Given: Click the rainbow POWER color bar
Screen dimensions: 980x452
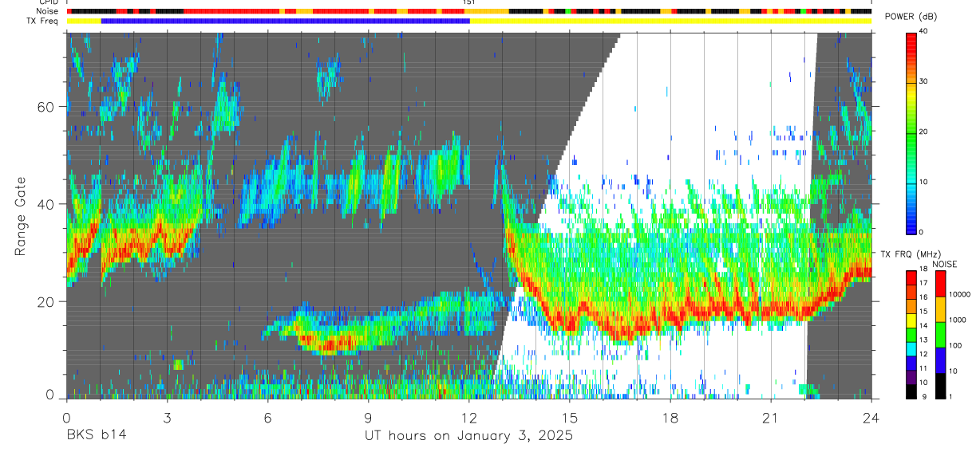Looking at the screenshot, I should point(911,132).
